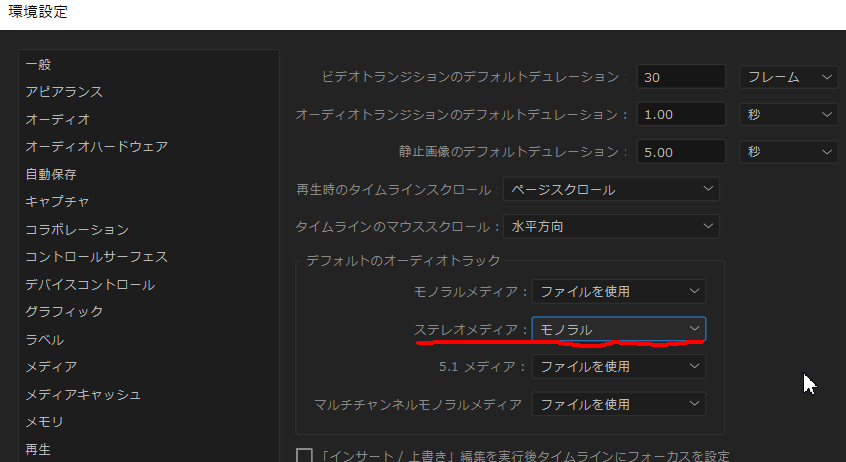846x462 pixels.
Task: Open the オーディオ preferences category
Action: click(x=57, y=119)
